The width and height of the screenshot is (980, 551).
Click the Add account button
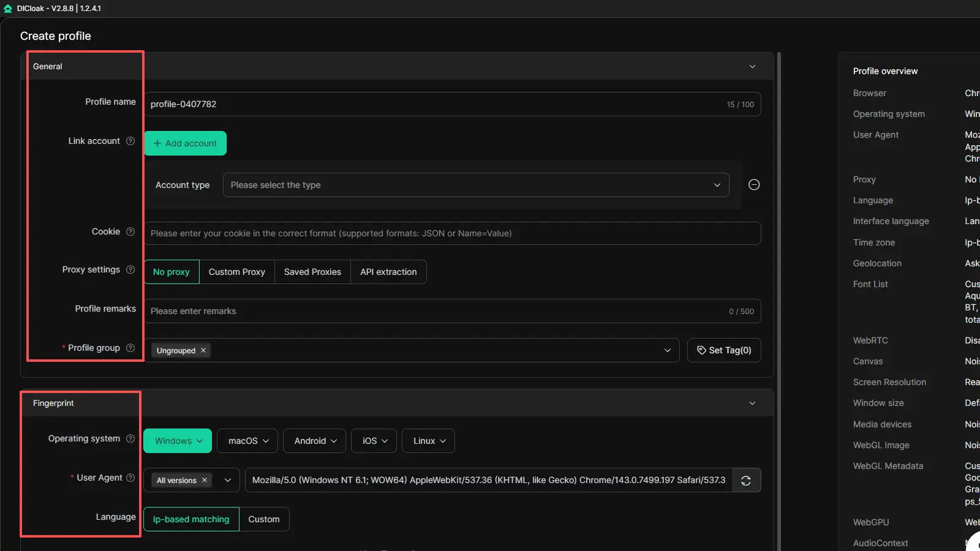185,143
